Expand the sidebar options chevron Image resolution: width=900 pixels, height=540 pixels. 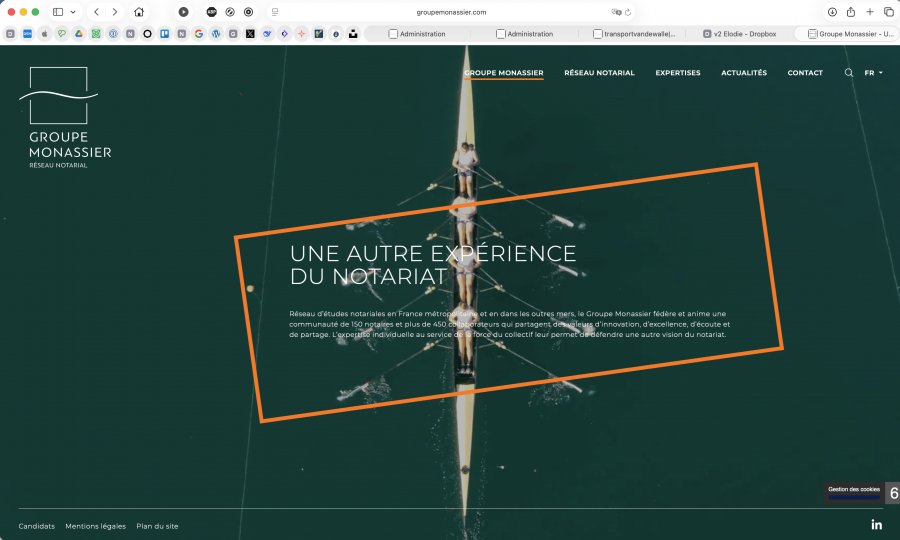click(73, 12)
